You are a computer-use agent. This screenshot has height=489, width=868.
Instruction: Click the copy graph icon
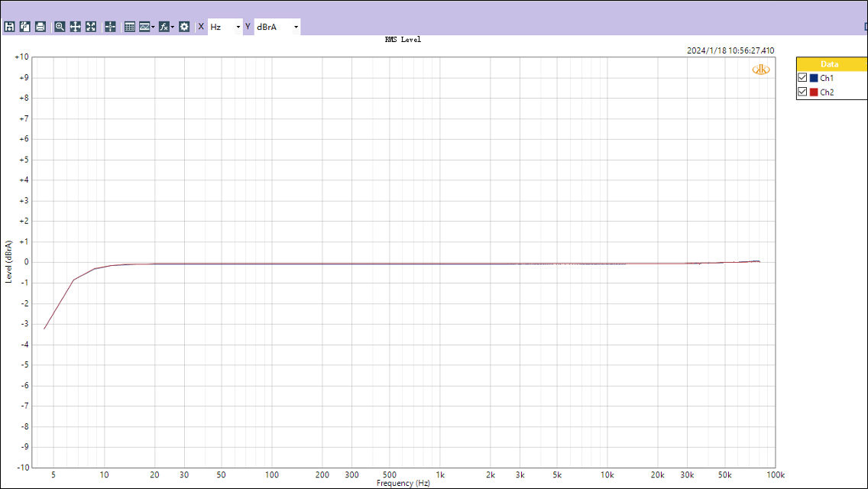pos(25,27)
